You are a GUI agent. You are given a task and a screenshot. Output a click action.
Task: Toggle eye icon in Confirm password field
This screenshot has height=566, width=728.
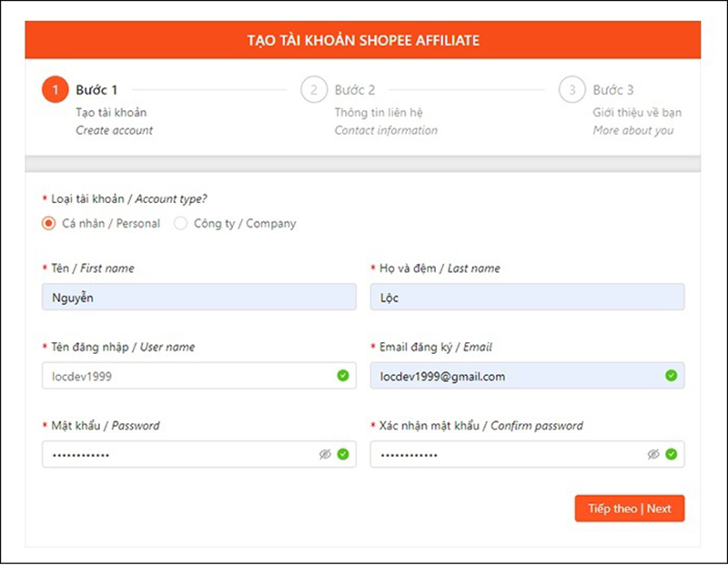pyautogui.click(x=653, y=454)
